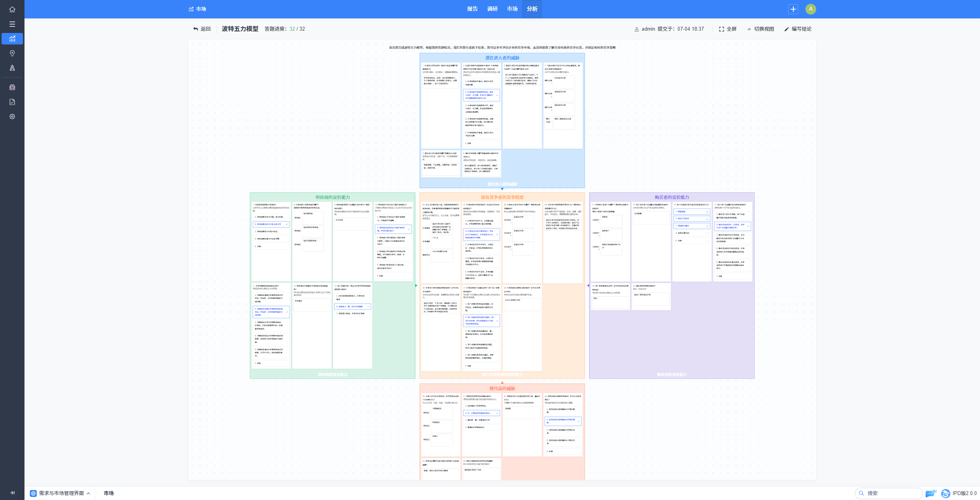Check option E checkbox in question 16
The image size is (980, 500).
(x=707, y=241)
